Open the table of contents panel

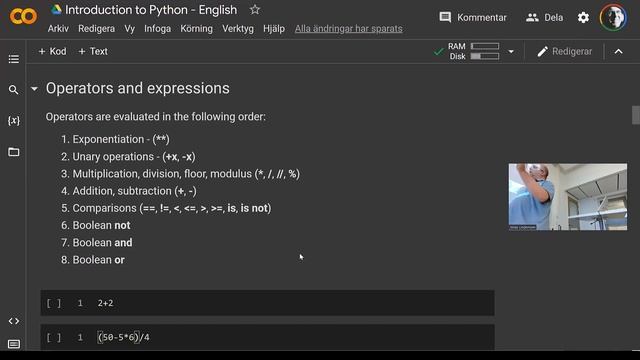click(x=13, y=59)
